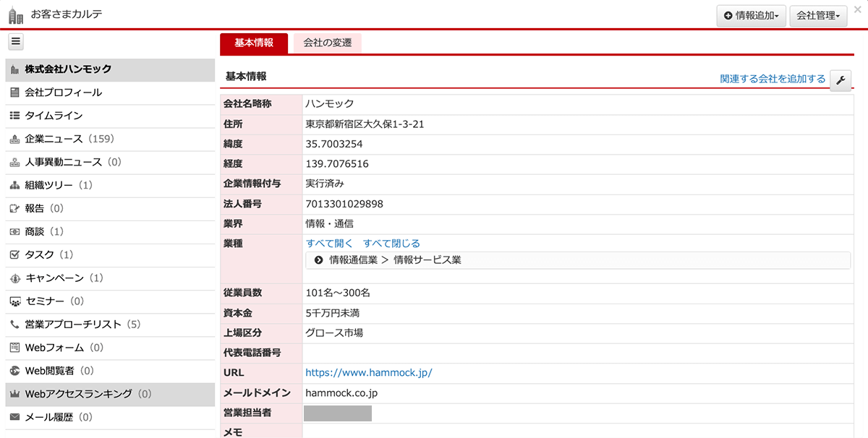868x438 pixels.
Task: Click the company icon beside 株式会社ハンモック
Action: [x=14, y=69]
